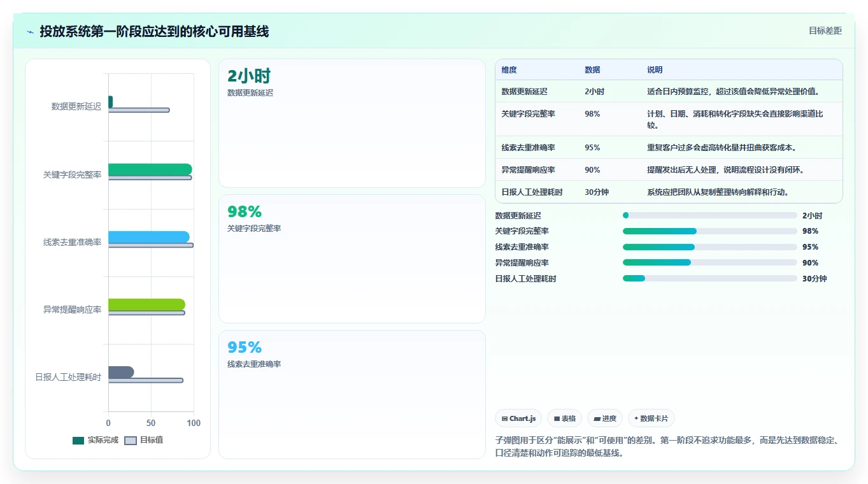This screenshot has width=868, height=484.
Task: Click the slate 日报人工处理耗时 actual bar in chart
Action: (x=121, y=372)
